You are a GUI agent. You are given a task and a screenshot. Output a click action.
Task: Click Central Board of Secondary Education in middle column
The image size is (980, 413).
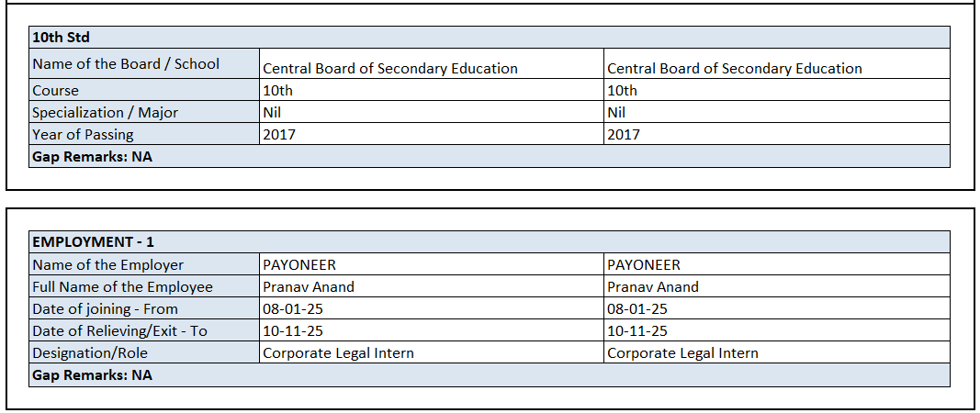coord(390,69)
